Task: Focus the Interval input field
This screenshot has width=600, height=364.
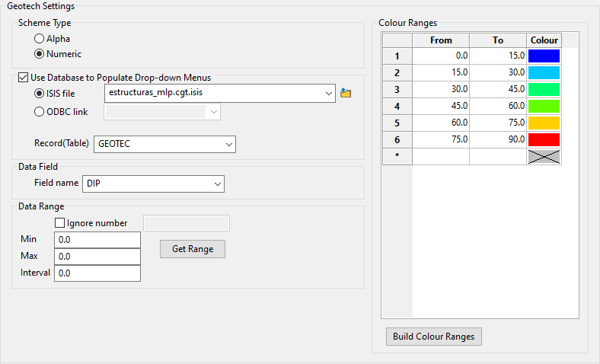Action: pos(97,273)
